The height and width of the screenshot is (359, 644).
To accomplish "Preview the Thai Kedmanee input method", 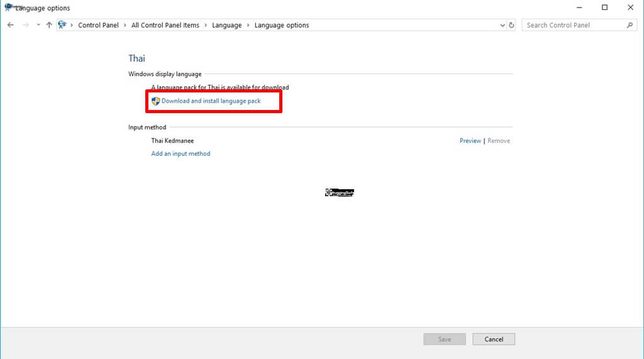I will [470, 140].
